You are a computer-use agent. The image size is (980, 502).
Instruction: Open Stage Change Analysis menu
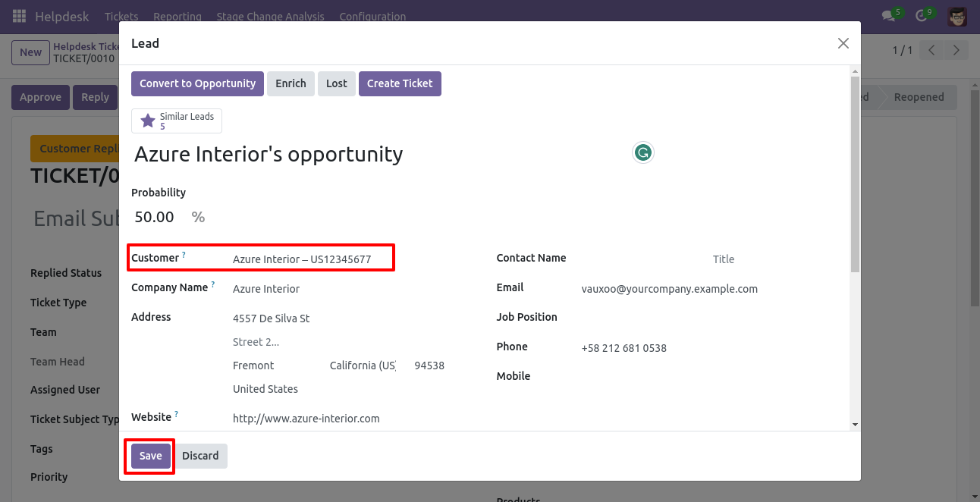270,17
